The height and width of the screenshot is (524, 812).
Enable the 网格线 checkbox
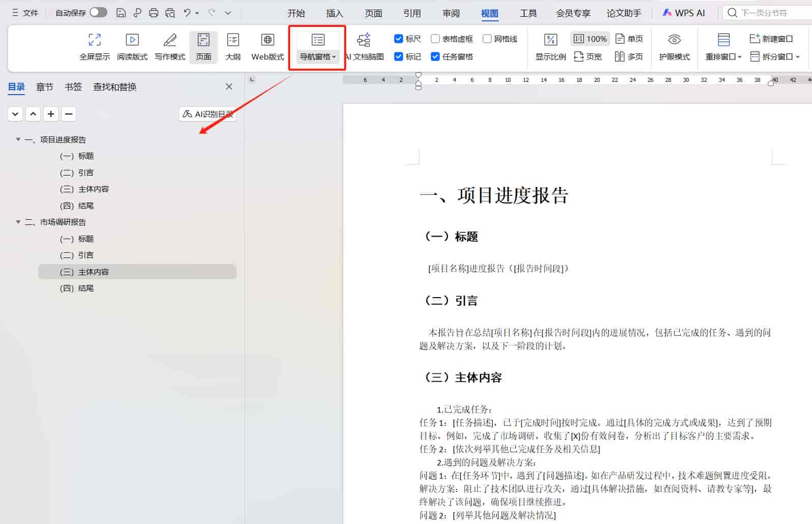[487, 39]
